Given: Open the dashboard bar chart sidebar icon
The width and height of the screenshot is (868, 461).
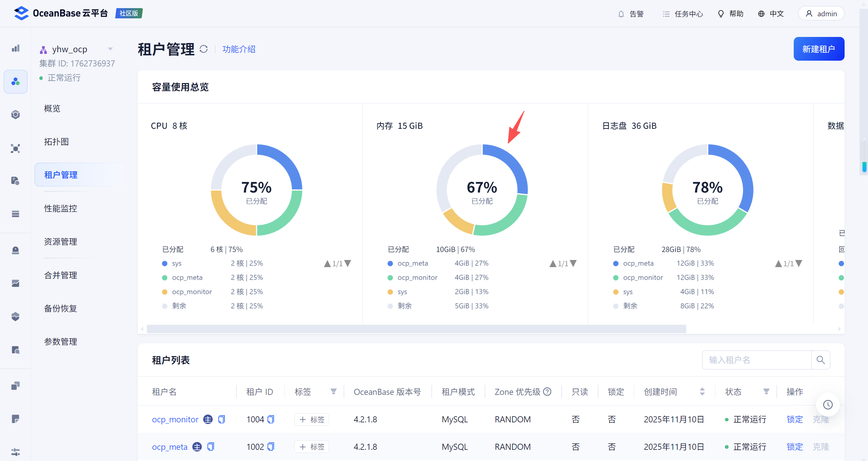Looking at the screenshot, I should [15, 48].
